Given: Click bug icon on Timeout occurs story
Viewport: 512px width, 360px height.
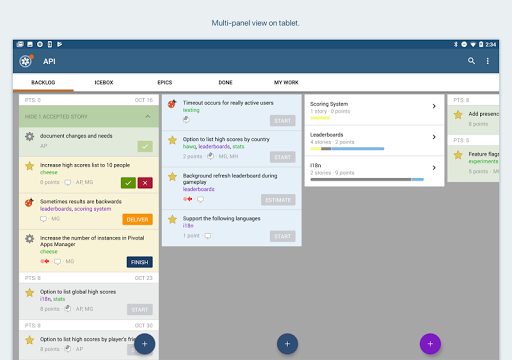Looking at the screenshot, I should (172, 104).
